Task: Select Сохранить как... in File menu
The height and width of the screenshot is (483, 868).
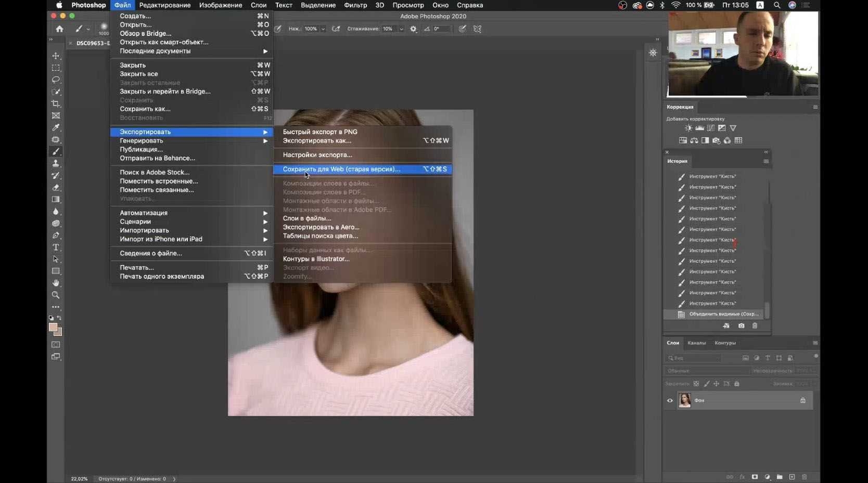Action: point(192,109)
